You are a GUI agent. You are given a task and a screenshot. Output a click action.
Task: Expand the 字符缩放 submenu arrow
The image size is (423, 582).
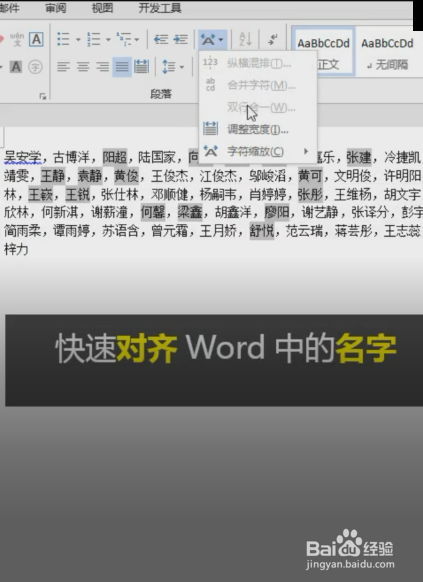pyautogui.click(x=306, y=151)
